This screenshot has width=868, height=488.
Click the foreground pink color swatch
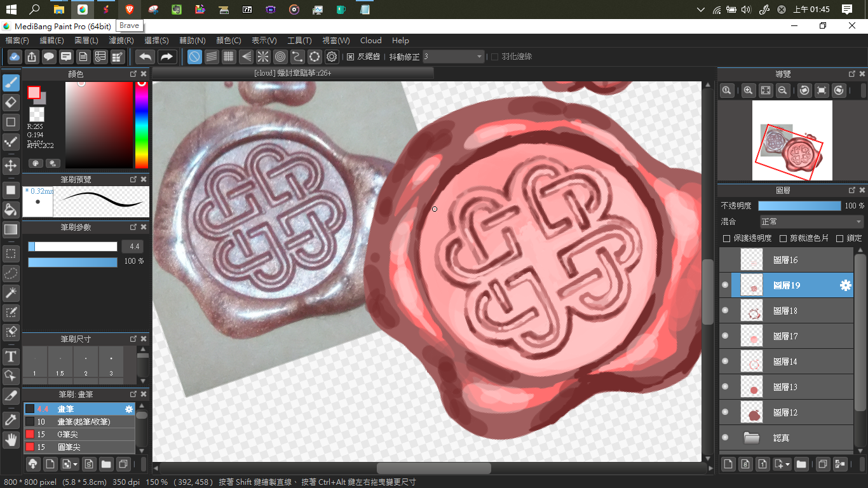point(34,92)
